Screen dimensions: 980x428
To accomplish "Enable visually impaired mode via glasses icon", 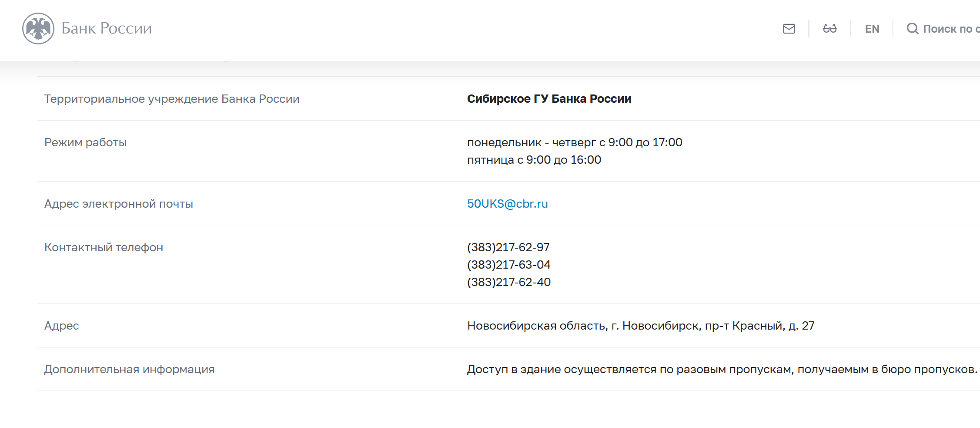I will click(829, 29).
